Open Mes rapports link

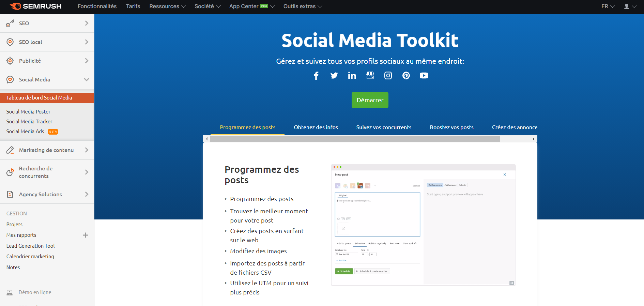(x=21, y=235)
